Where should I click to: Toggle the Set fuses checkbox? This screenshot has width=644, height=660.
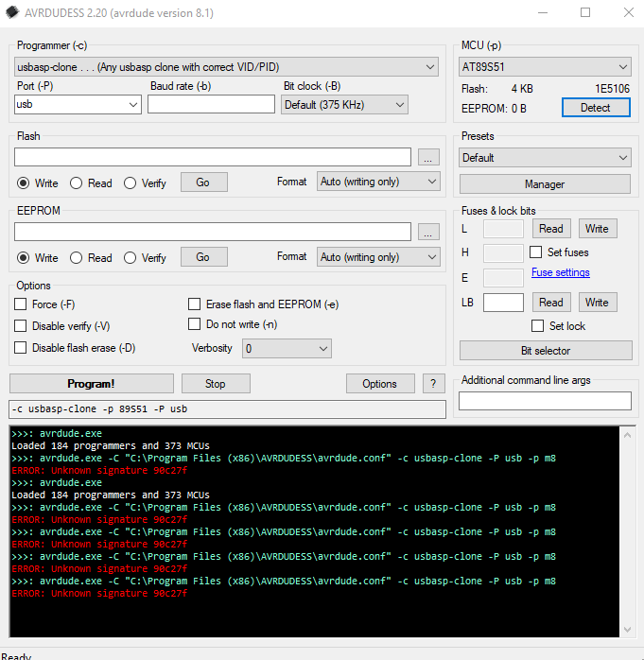[536, 252]
